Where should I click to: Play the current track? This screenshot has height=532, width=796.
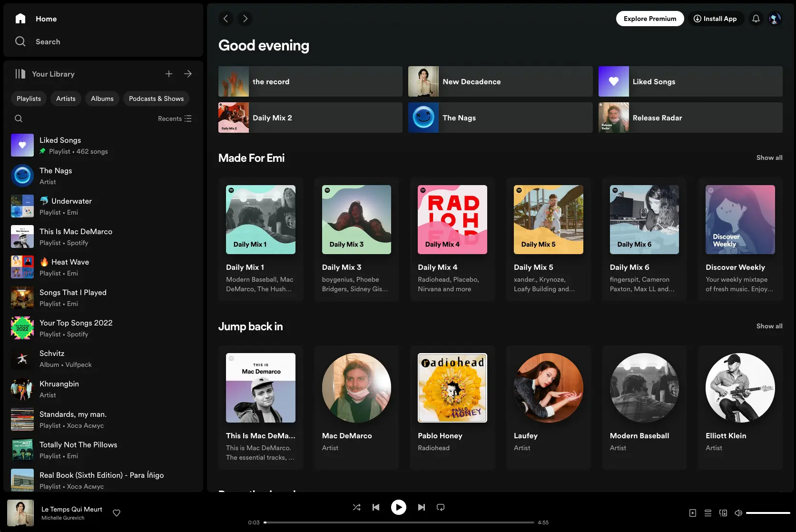[x=399, y=507]
